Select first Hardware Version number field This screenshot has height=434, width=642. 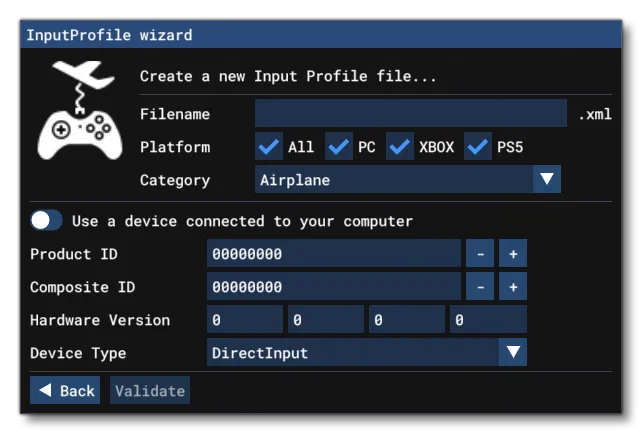[x=244, y=319]
